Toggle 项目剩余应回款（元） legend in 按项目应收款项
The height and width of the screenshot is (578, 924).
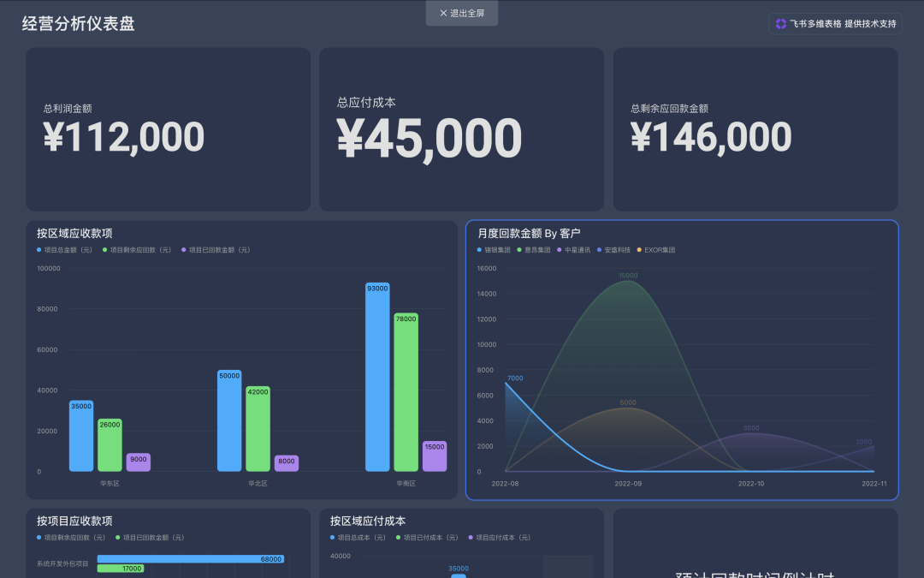tap(71, 538)
